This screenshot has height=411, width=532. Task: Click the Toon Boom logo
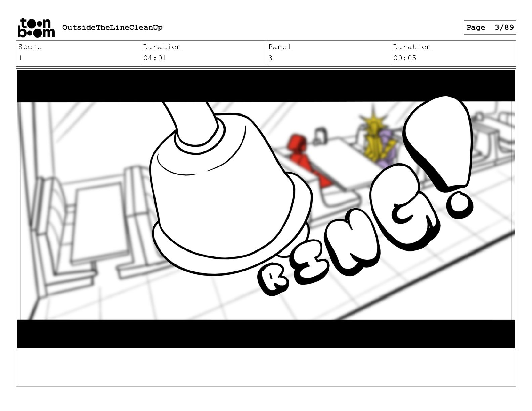[x=36, y=28]
